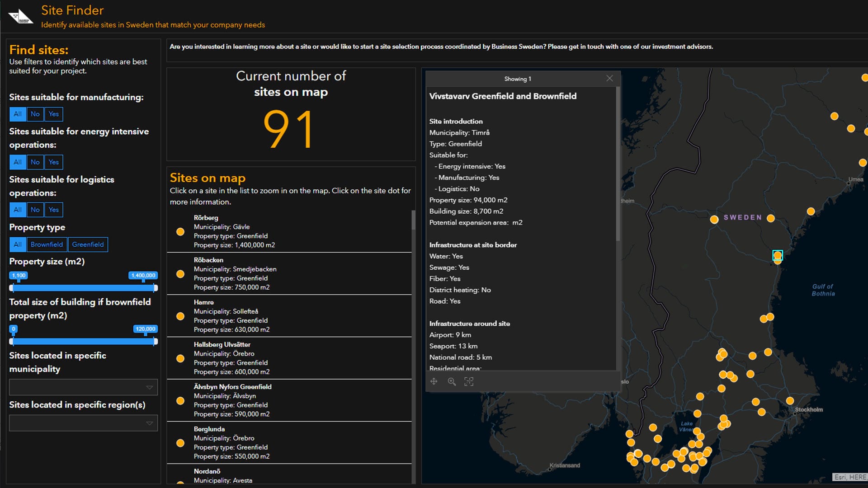Click the Business Sweden logo icon
This screenshot has height=488, width=868.
tap(21, 17)
